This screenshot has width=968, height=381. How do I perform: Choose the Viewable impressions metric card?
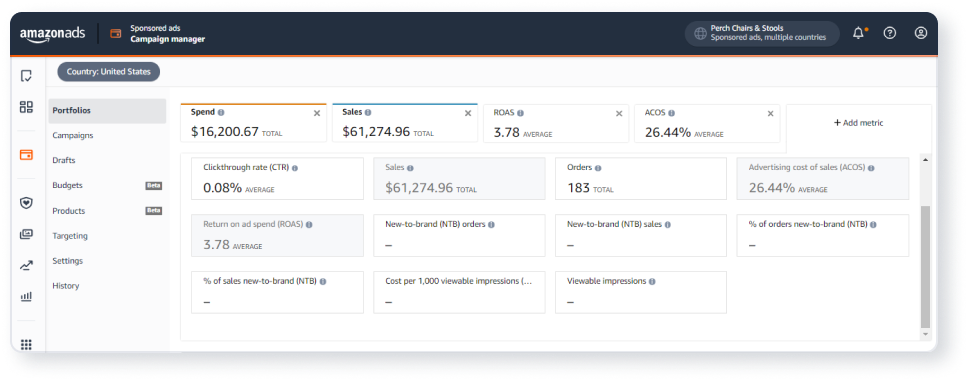tap(641, 292)
